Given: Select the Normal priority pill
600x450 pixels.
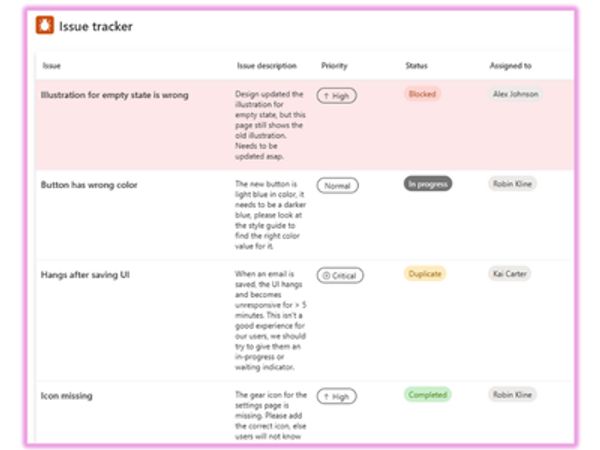Looking at the screenshot, I should pyautogui.click(x=337, y=185).
